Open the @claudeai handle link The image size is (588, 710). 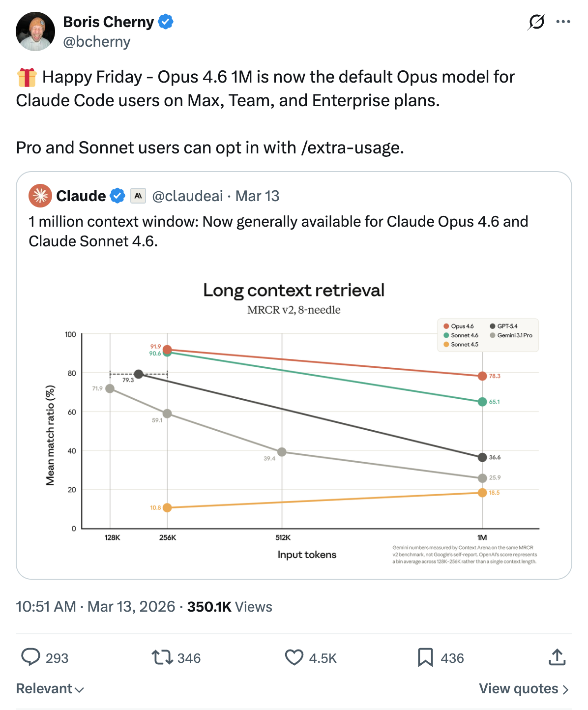(x=187, y=196)
